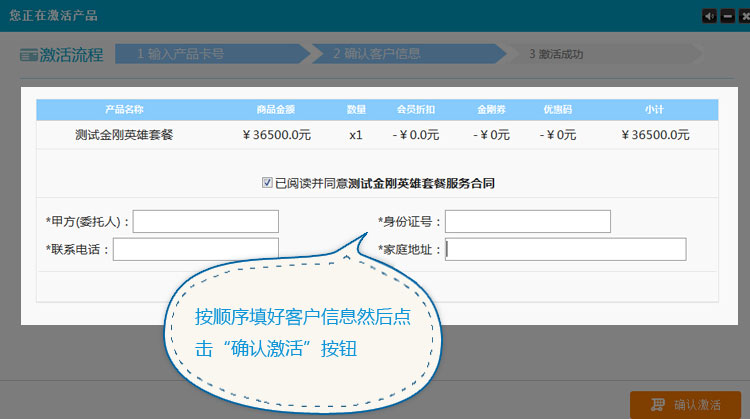The height and width of the screenshot is (419, 750).
Task: Select step 2 确认客户信息
Action: (x=377, y=54)
